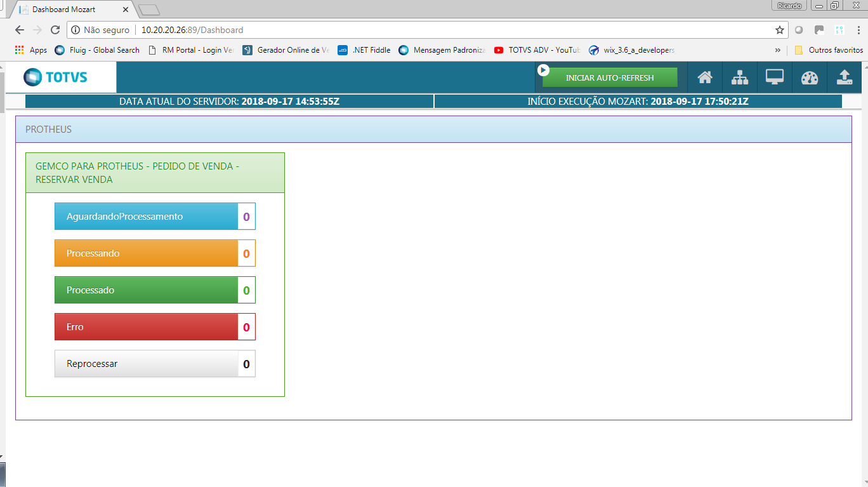Minimize the Chrome window
Screen dimensions: 868x487
tap(820, 6)
